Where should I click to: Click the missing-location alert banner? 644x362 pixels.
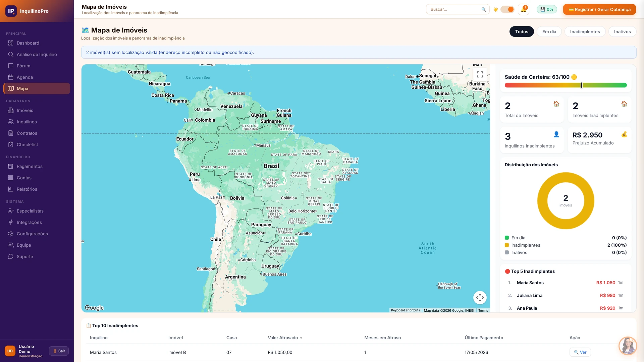point(359,52)
